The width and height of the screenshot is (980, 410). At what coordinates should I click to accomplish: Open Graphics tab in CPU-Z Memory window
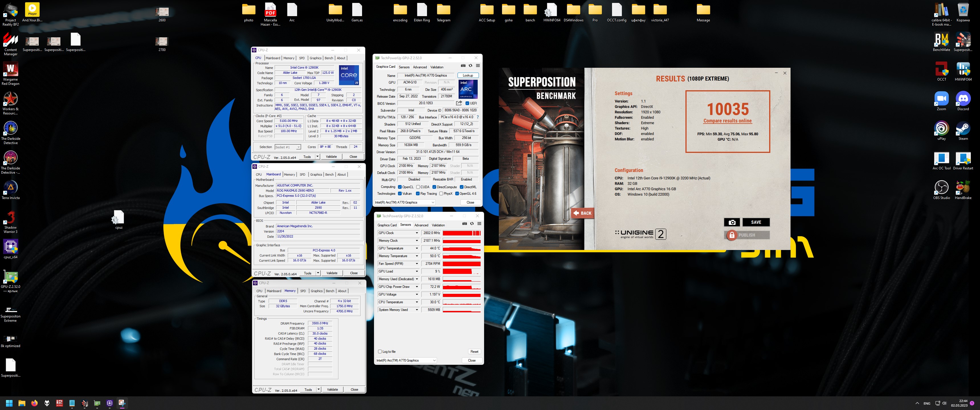(x=317, y=291)
